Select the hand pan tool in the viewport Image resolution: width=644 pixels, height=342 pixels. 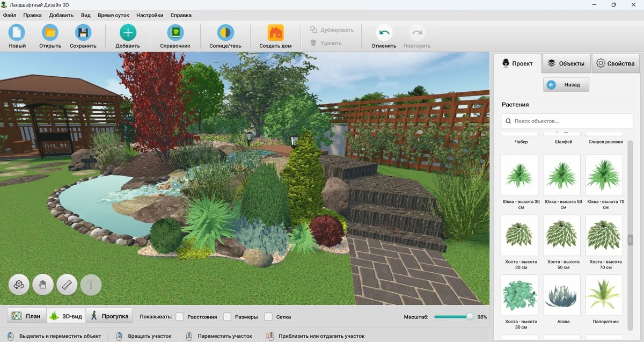[43, 284]
